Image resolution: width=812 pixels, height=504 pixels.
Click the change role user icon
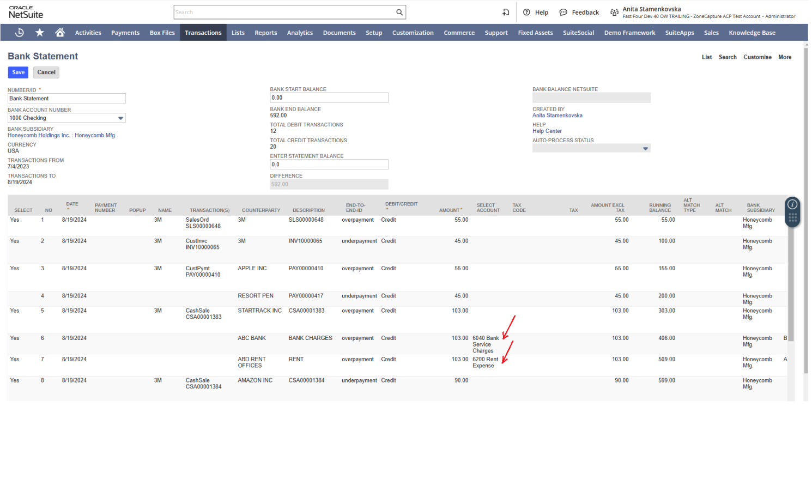click(614, 13)
